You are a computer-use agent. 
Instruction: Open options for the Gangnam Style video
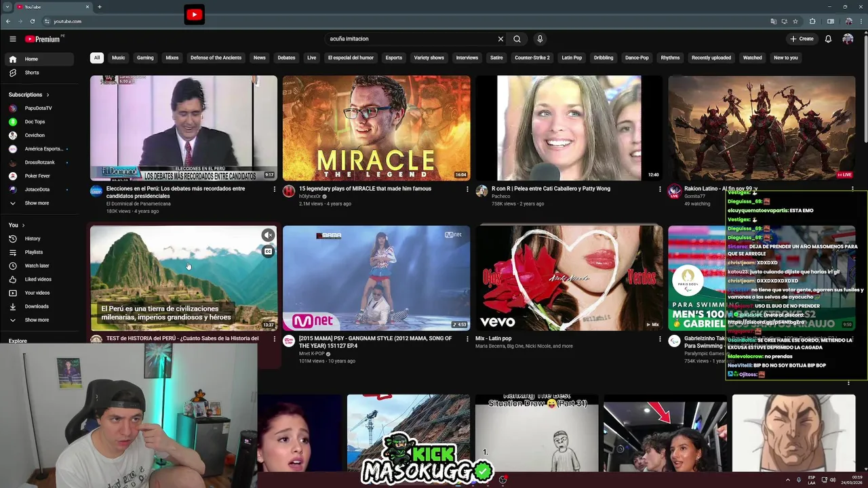[x=467, y=339]
